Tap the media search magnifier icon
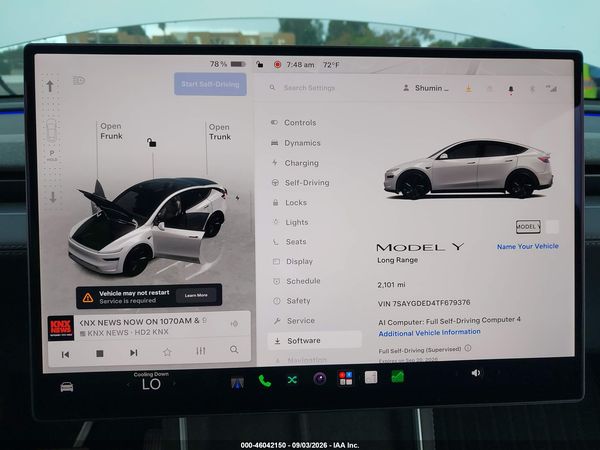The image size is (600, 450). coord(234,349)
